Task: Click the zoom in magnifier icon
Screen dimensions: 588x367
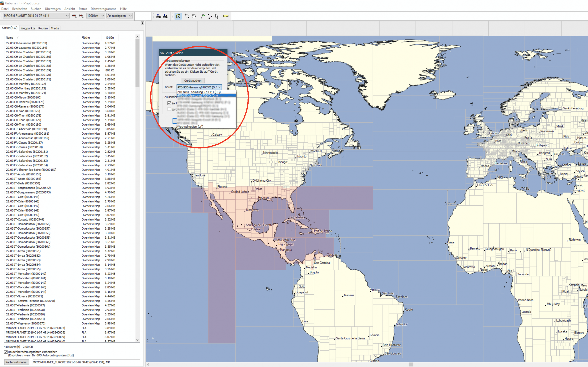Action: click(x=74, y=16)
